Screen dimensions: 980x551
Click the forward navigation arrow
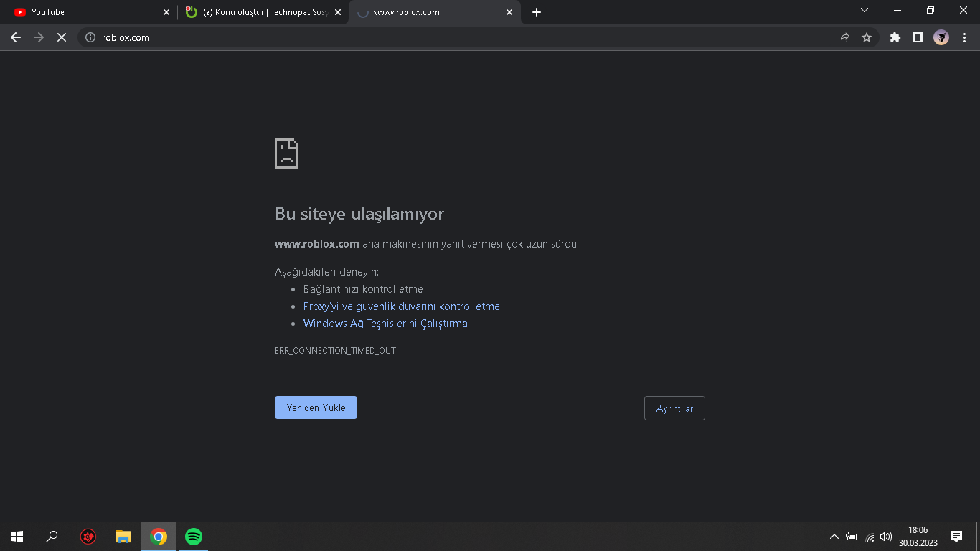pyautogui.click(x=39, y=37)
